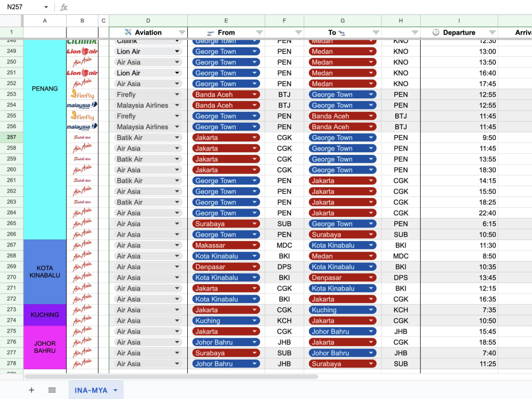Click the clock icon in Departure header
This screenshot has width=532, height=399.
pos(436,32)
